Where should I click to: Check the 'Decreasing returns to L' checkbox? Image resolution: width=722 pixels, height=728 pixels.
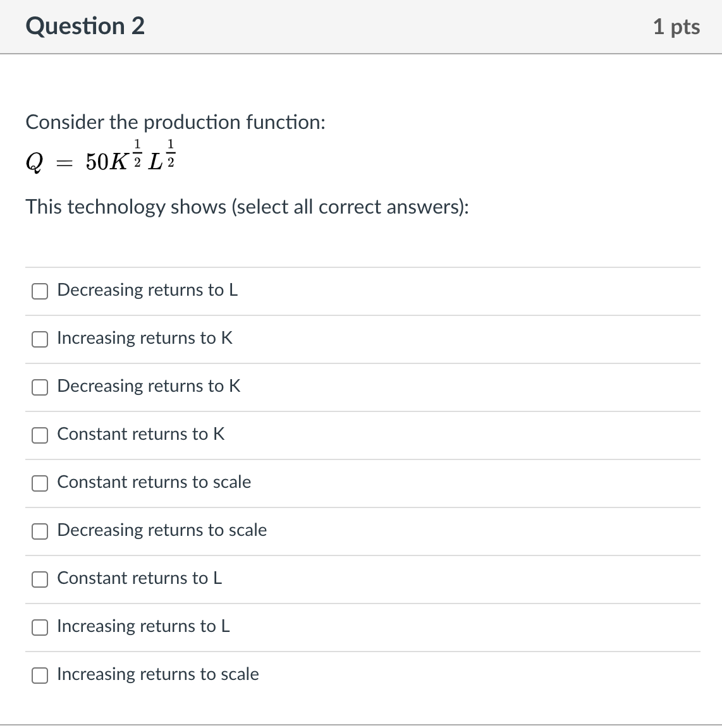click(40, 291)
